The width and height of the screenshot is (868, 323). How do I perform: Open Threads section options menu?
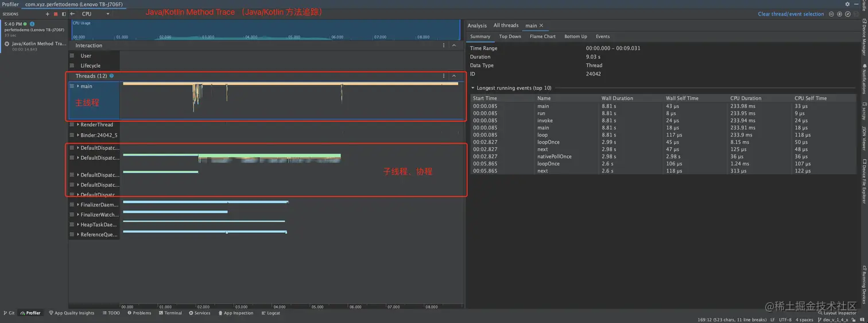[x=444, y=76]
